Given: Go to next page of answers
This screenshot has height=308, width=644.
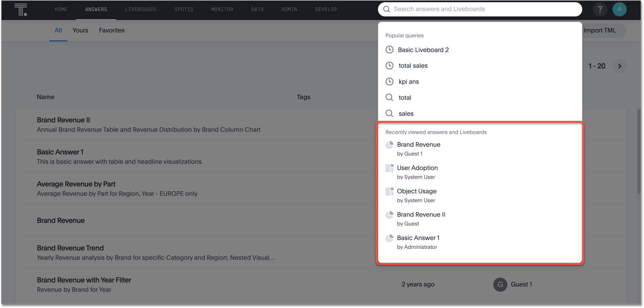Looking at the screenshot, I should (x=620, y=66).
